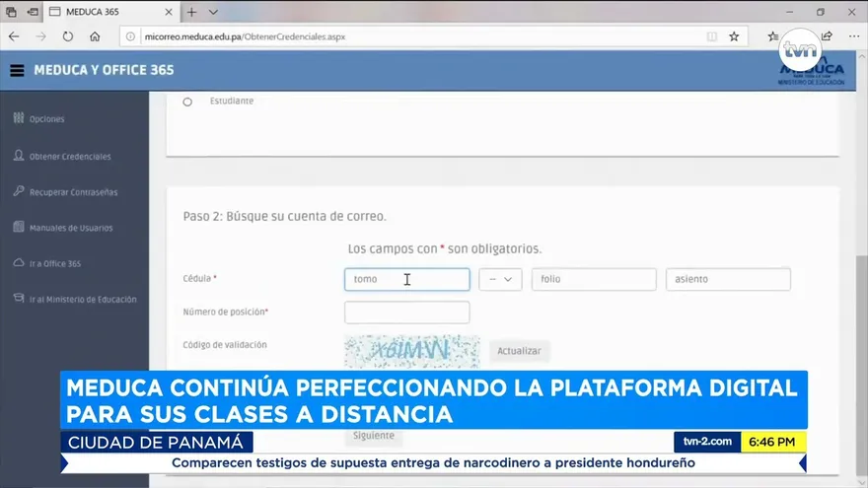Click the key icon for Recuperar Contraseñas
The width and height of the screenshot is (868, 488).
pos(19,191)
